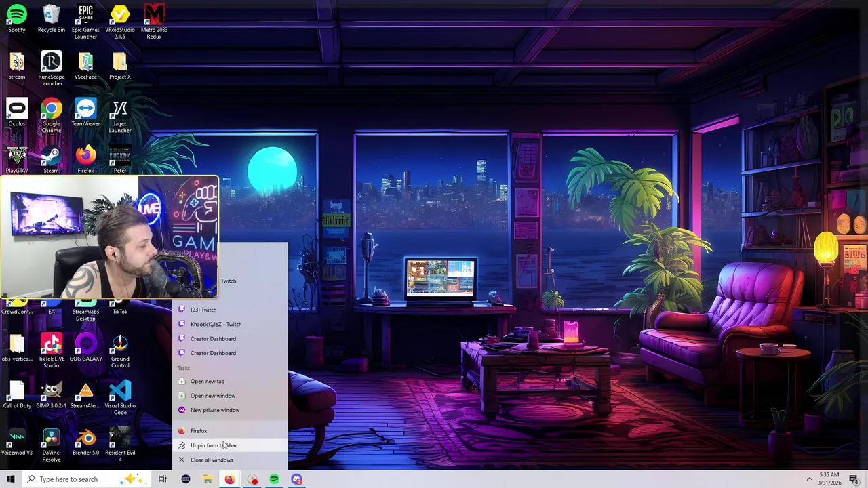Viewport: 868px width, 488px height.
Task: Open the "(23) Twitch" jump list entry
Action: (x=230, y=310)
